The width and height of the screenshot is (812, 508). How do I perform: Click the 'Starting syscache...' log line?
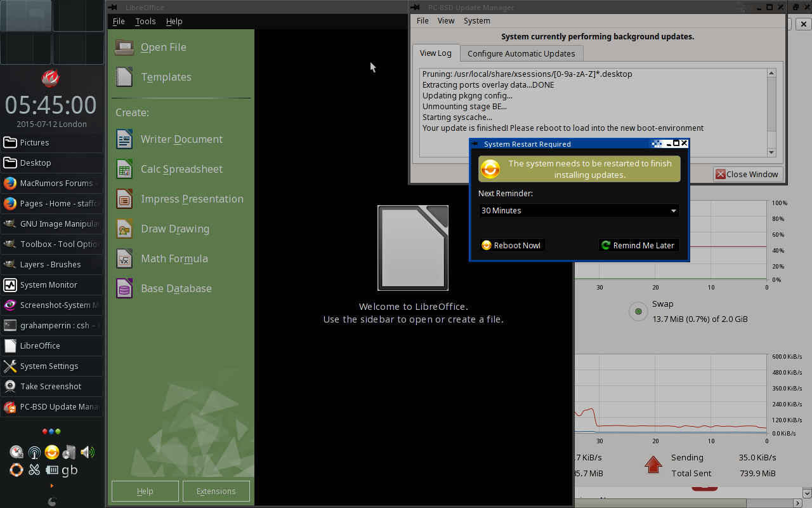coord(457,117)
